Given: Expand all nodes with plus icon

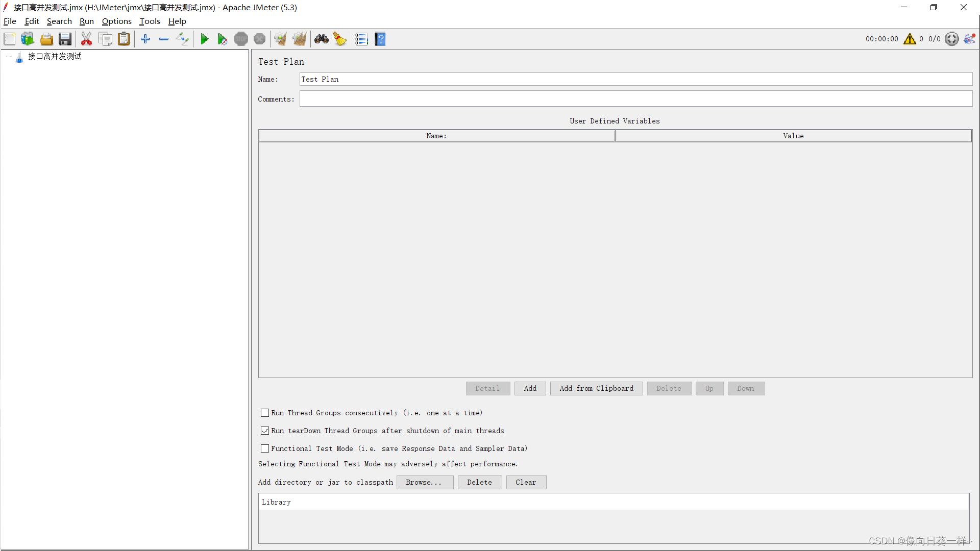Looking at the screenshot, I should [145, 39].
